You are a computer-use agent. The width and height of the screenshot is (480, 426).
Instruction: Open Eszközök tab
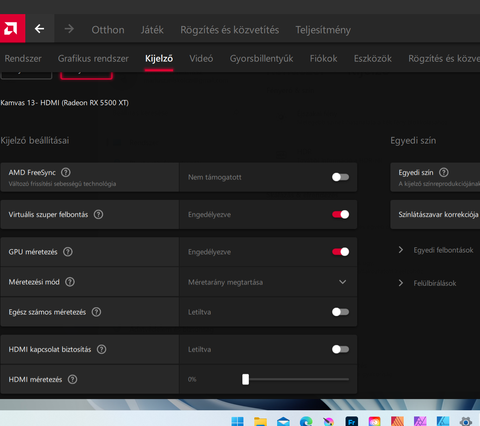(373, 59)
